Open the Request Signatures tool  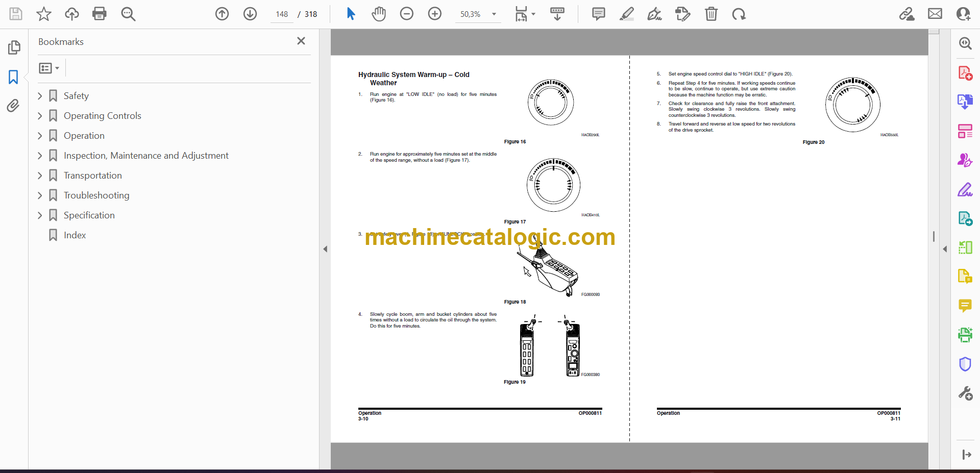tap(965, 160)
